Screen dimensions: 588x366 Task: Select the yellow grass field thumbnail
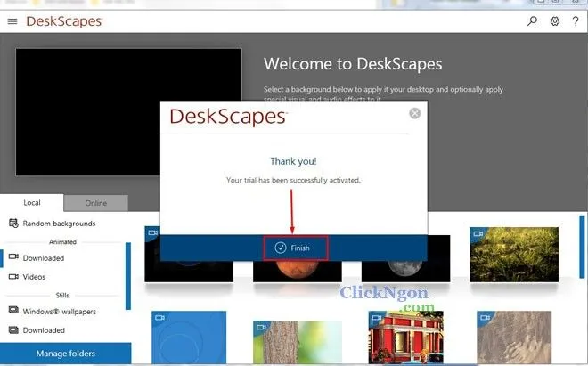514,255
